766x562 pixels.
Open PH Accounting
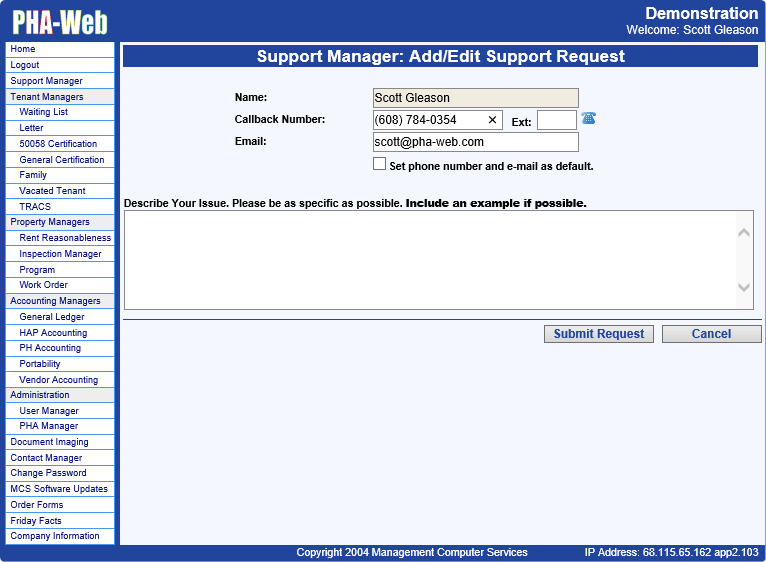pos(60,348)
